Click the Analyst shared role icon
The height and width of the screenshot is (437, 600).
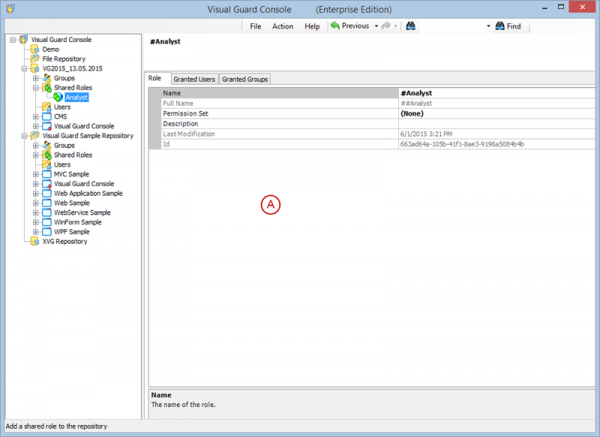pos(58,97)
